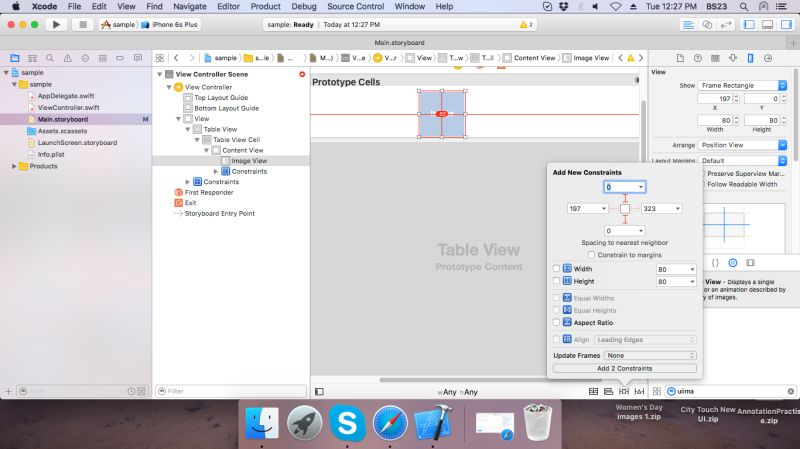The image size is (800, 449).
Task: Open the Arrange Position View dropdown
Action: click(742, 145)
